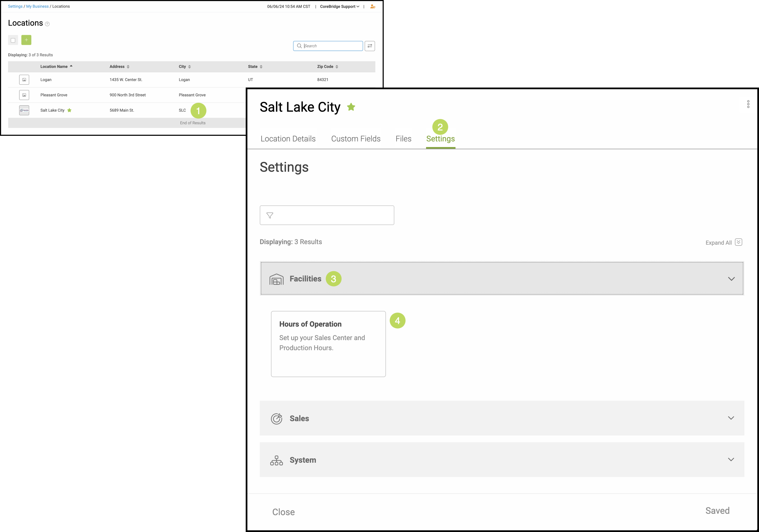This screenshot has width=759, height=532.
Task: Switch to the Location Details tab
Action: 288,139
